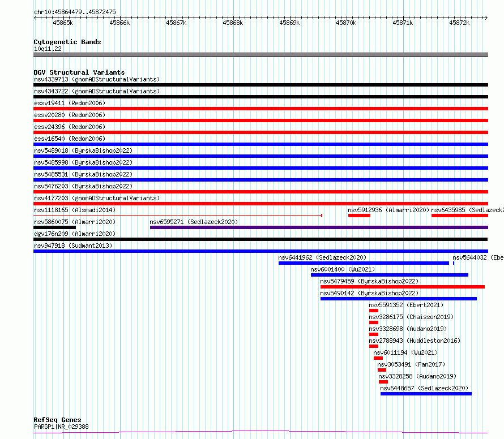504x439 pixels.
Task: Click red bar under essv19411
Action: pyautogui.click(x=260, y=109)
